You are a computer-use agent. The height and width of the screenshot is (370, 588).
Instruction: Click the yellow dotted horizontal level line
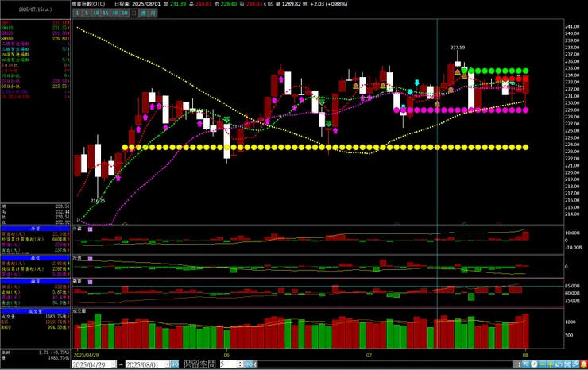326,148
